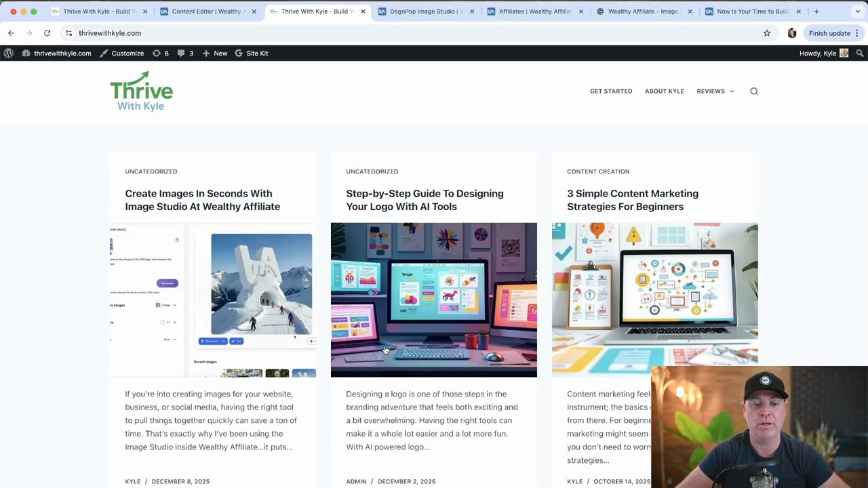Go back with the browser back arrow
The image size is (868, 488).
pyautogui.click(x=11, y=33)
